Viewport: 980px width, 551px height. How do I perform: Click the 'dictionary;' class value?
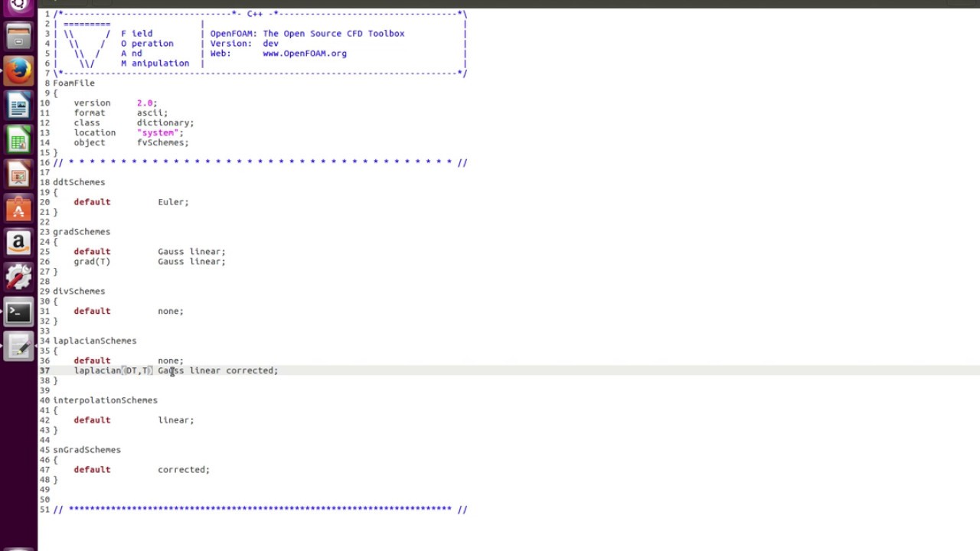(165, 122)
